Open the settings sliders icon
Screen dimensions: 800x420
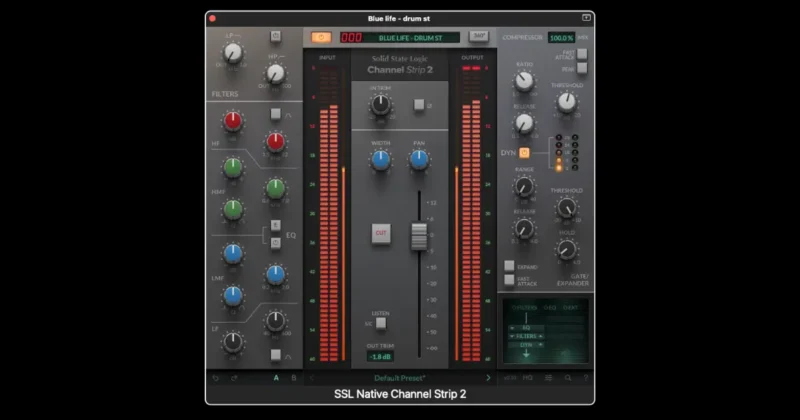coord(548,378)
